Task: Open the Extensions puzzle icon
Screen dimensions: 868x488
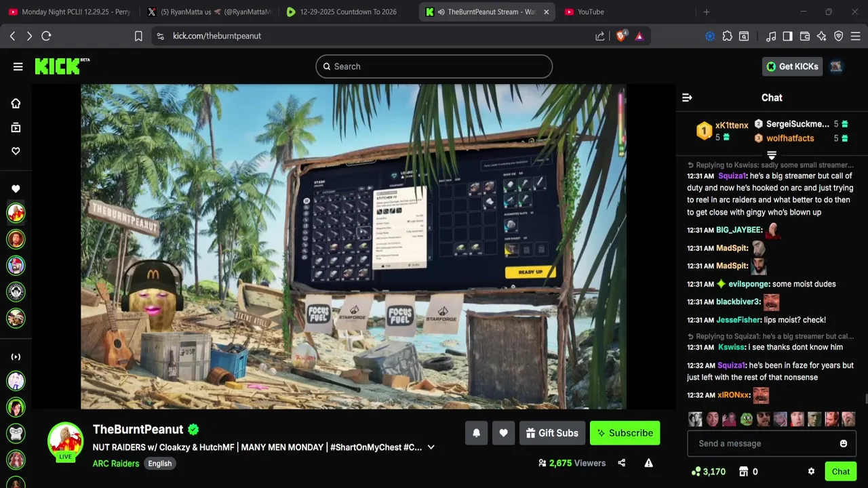Action: pos(727,36)
